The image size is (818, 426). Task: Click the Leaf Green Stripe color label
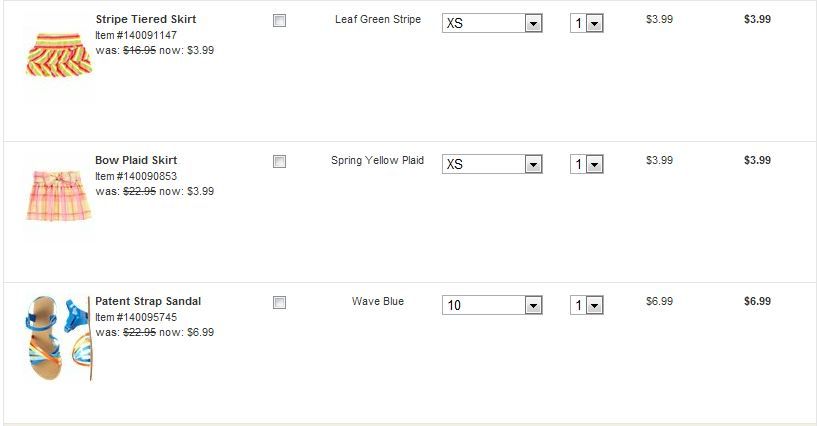coord(378,19)
